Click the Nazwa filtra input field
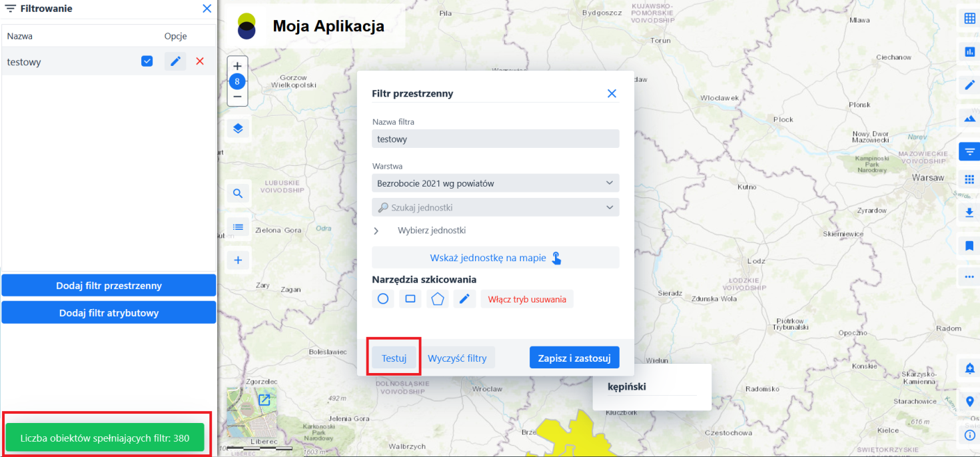The width and height of the screenshot is (980, 457). pyautogui.click(x=495, y=139)
